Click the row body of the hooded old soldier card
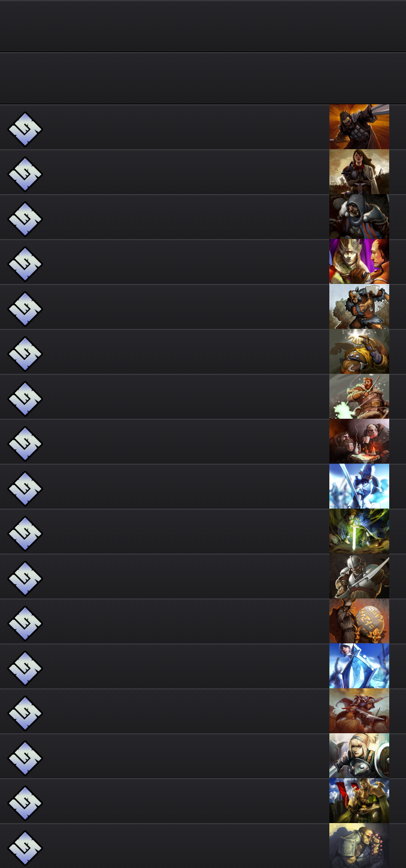Viewport: 406px width, 868px height. pos(203,217)
